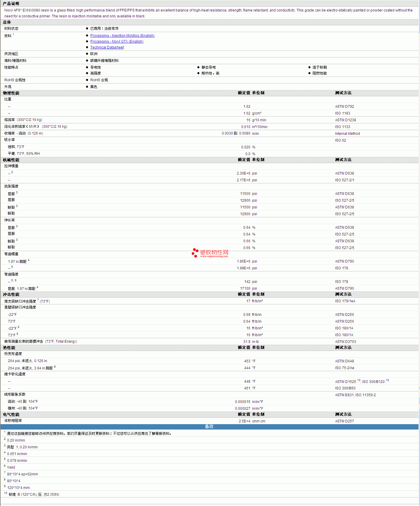
Task: Open Processing - Noryl GTX (English) link
Action: (x=117, y=42)
